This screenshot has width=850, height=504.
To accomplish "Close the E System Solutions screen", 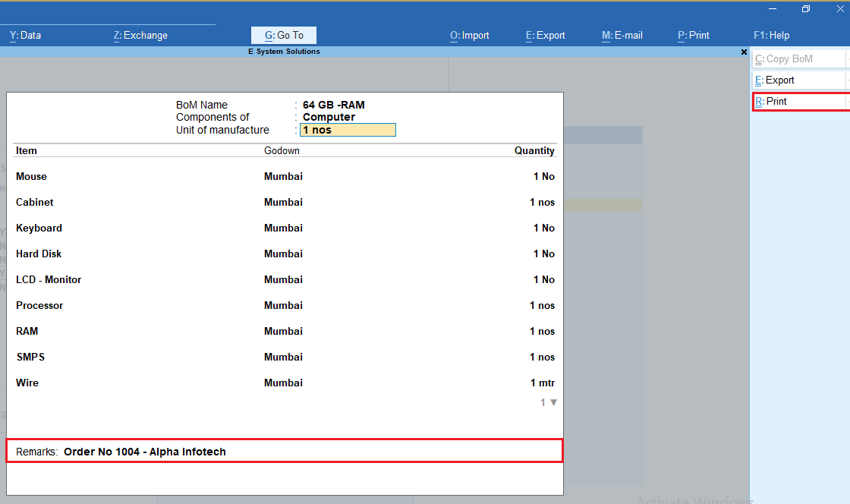I will point(743,52).
